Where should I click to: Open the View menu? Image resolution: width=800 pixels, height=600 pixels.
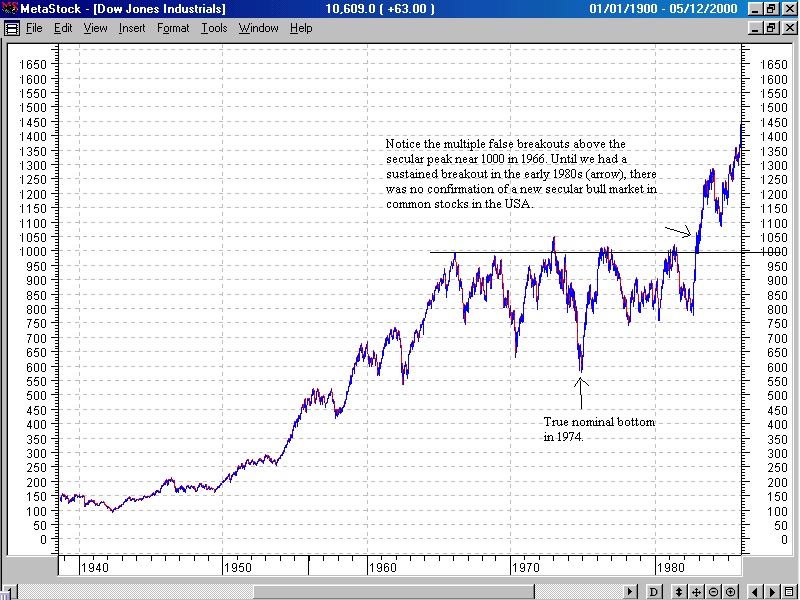(95, 28)
